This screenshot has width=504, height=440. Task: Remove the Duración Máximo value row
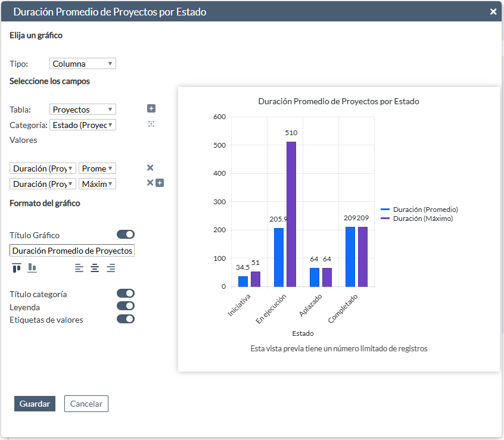point(150,183)
